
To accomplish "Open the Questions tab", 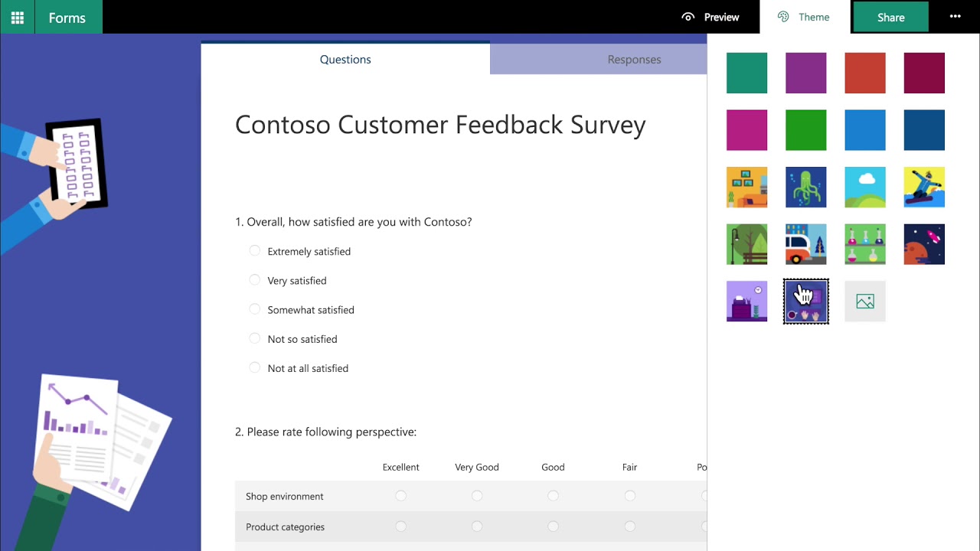I will pyautogui.click(x=345, y=60).
